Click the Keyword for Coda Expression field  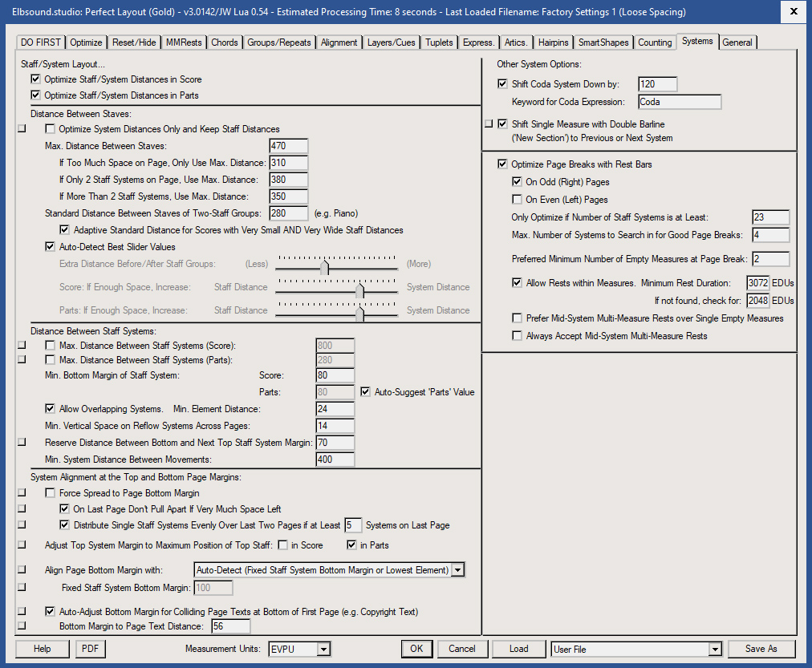click(679, 102)
